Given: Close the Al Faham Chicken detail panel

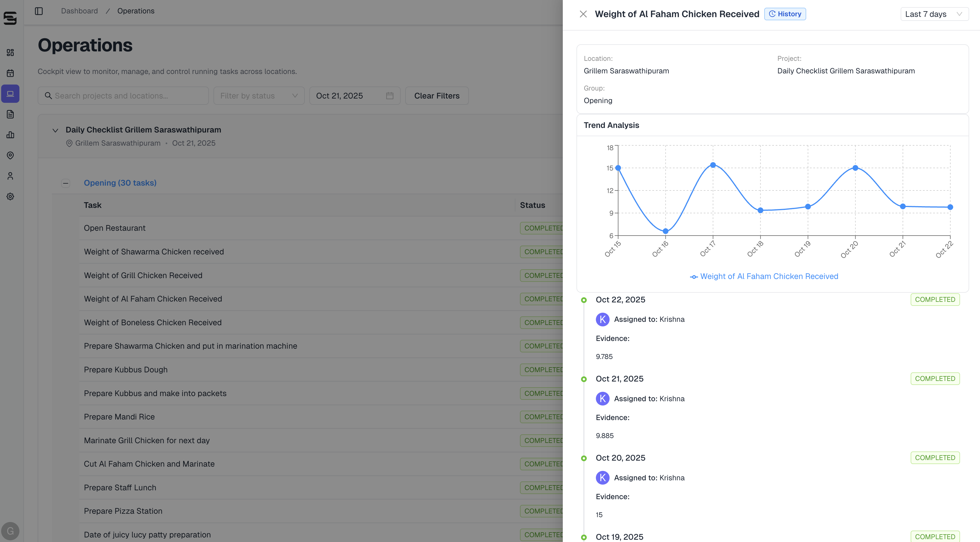Looking at the screenshot, I should point(583,14).
